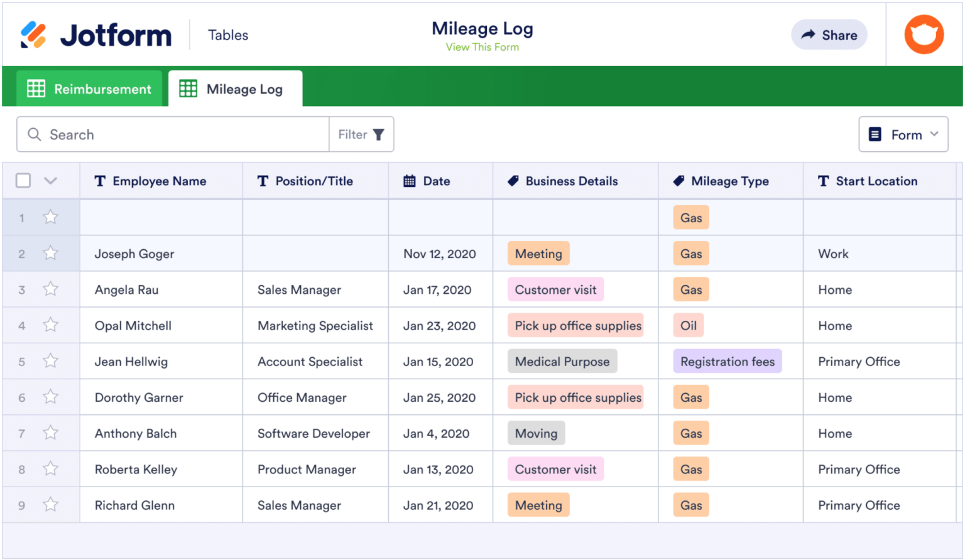Open the row selection dropdown chevron

[x=50, y=180]
